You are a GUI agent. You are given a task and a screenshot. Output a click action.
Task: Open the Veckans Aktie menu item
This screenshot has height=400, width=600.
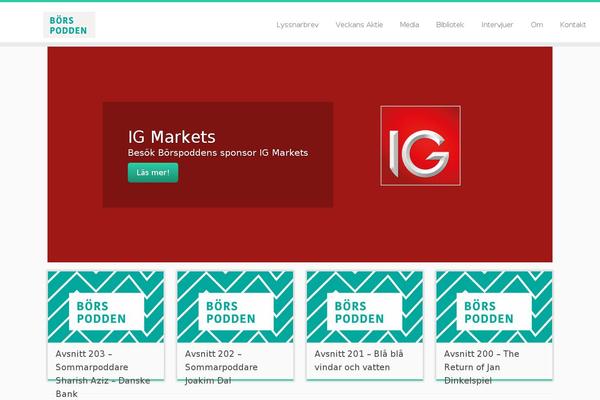[359, 25]
